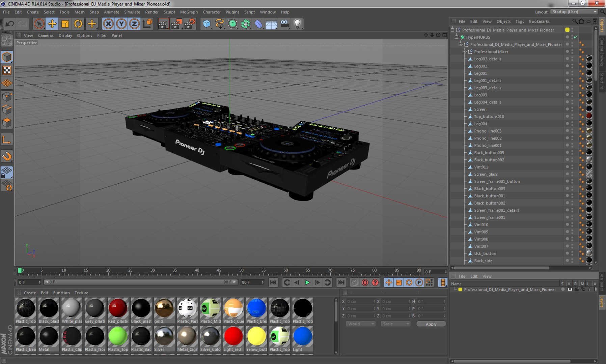Click the coordinate system icon
Viewport: 606px width, 364px height.
tap(147, 24)
